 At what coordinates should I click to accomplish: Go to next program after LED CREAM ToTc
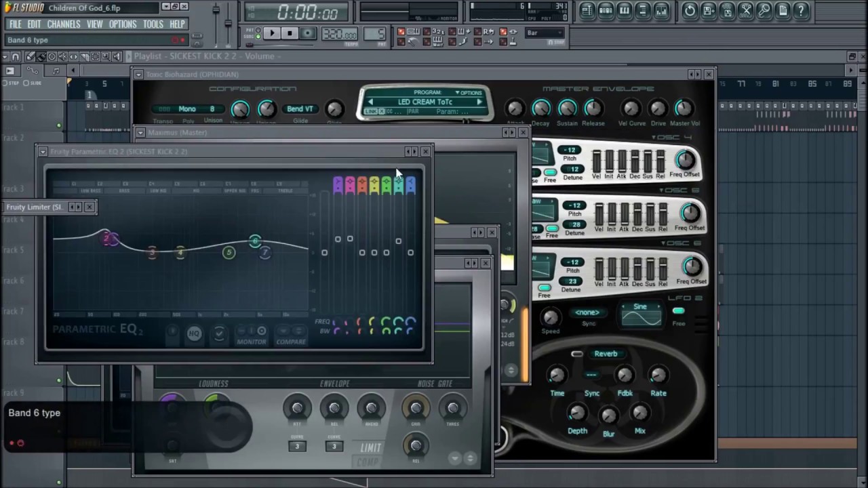coord(479,102)
